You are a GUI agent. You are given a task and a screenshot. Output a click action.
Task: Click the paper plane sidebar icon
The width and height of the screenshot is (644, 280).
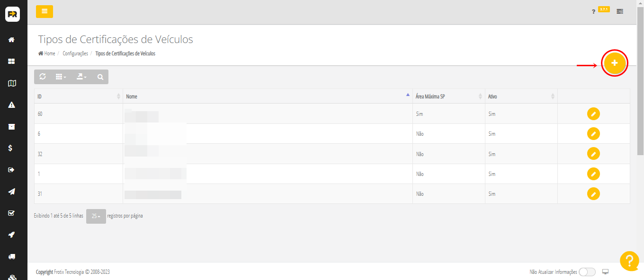coord(12,192)
